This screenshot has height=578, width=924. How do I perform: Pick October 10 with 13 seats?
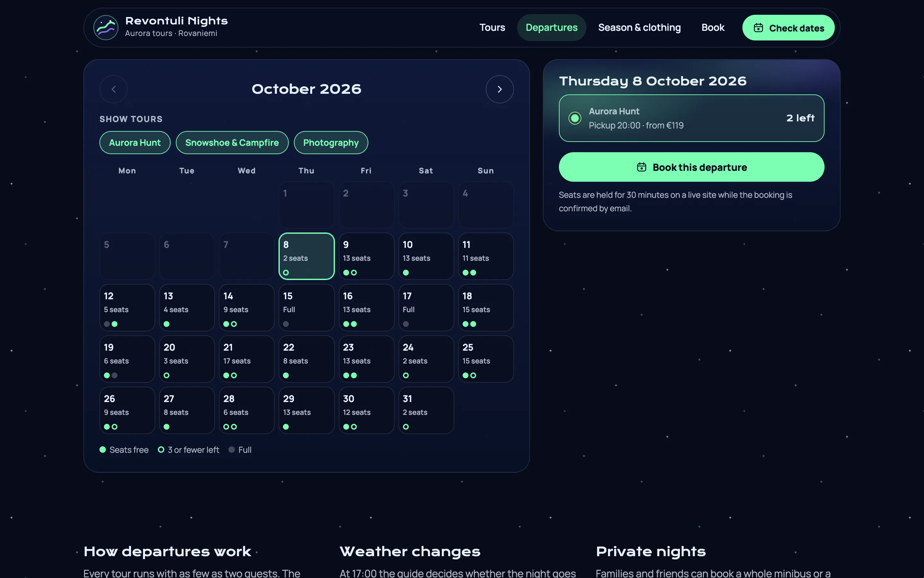[x=426, y=256]
